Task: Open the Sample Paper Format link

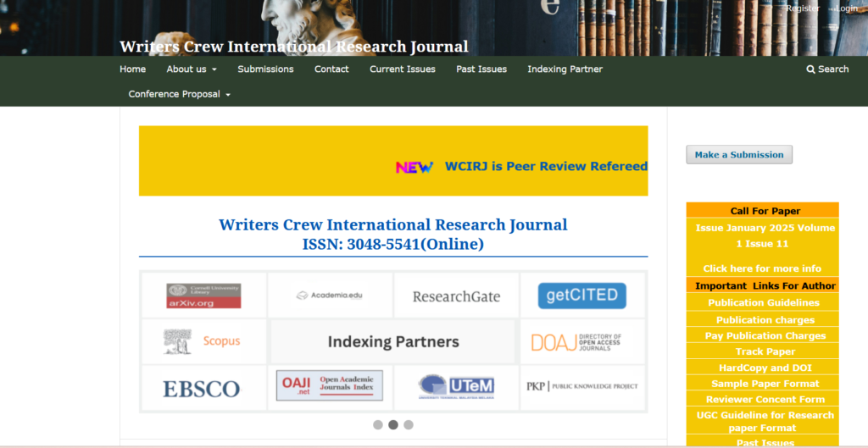Action: tap(765, 384)
